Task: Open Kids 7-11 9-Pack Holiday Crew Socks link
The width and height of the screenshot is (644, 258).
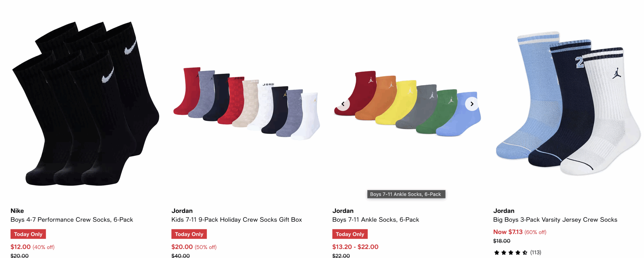Action: (236, 219)
